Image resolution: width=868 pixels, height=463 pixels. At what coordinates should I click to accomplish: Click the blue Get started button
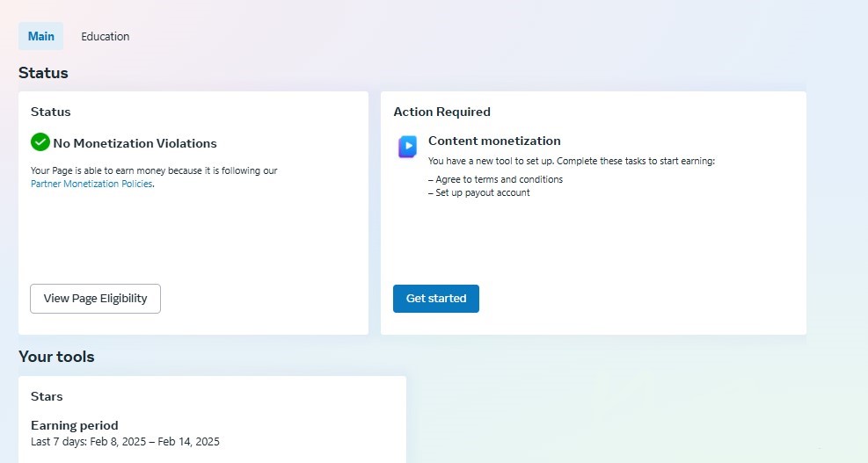point(436,299)
